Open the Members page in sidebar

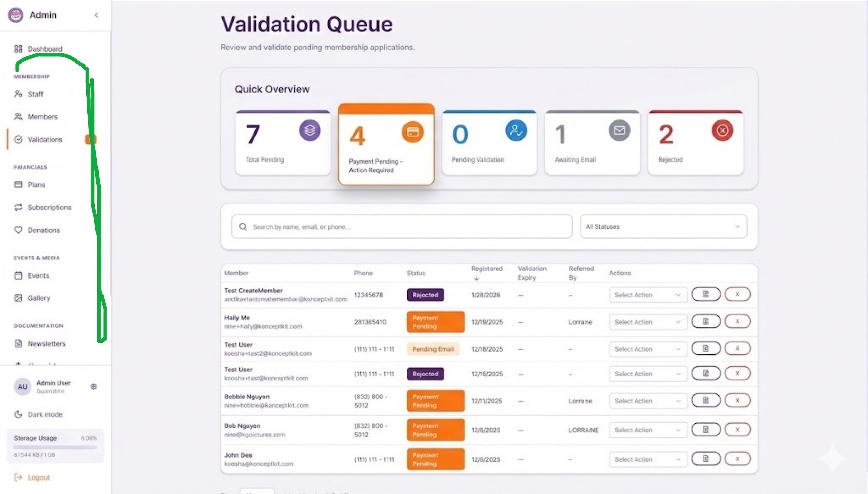tap(42, 117)
